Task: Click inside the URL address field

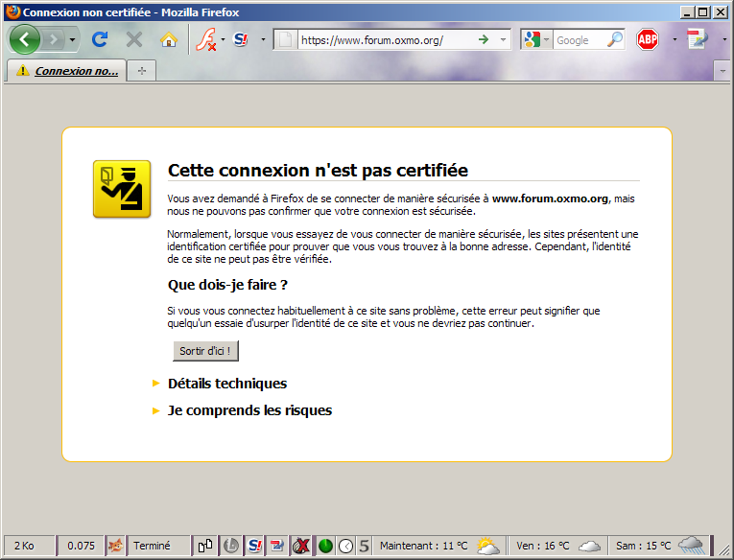Action: [387, 40]
